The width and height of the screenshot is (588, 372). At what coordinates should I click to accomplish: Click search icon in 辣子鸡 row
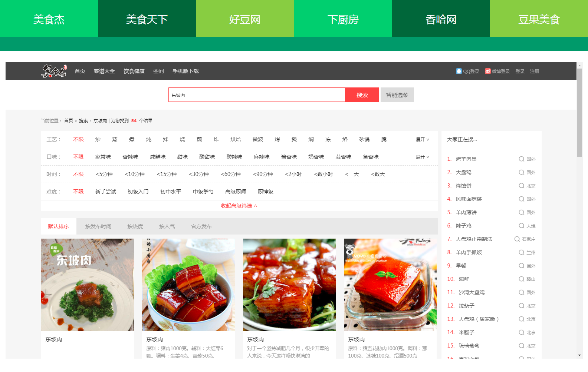(522, 226)
